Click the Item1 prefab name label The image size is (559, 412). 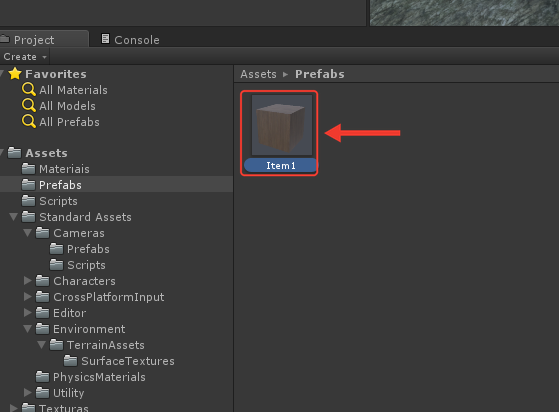[x=281, y=166]
